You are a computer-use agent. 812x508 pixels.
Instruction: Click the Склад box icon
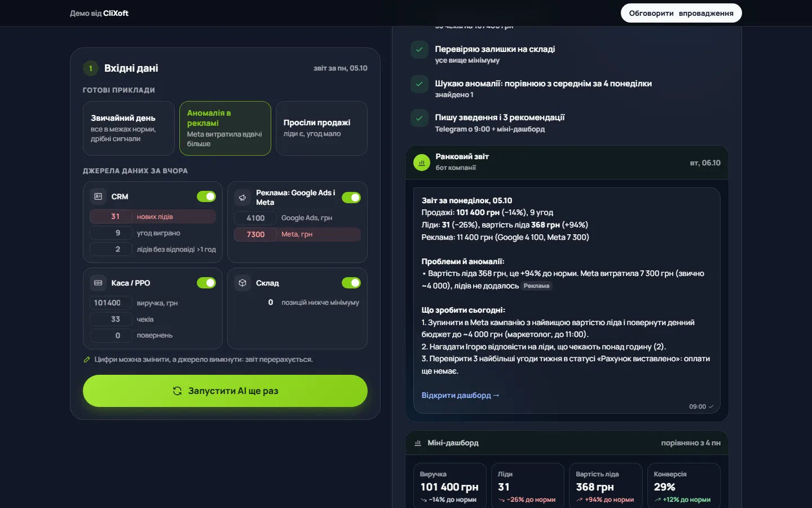click(x=242, y=283)
